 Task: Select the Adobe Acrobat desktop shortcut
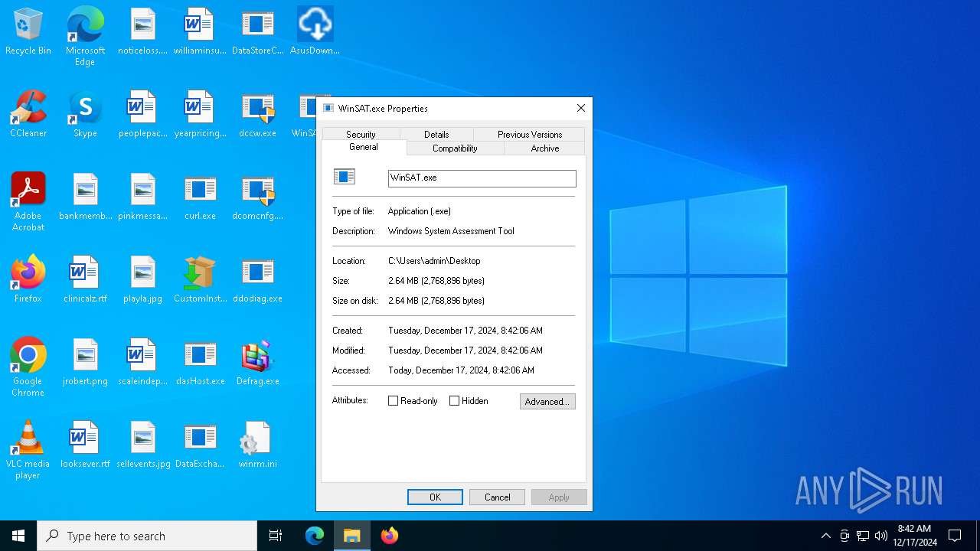[x=28, y=202]
